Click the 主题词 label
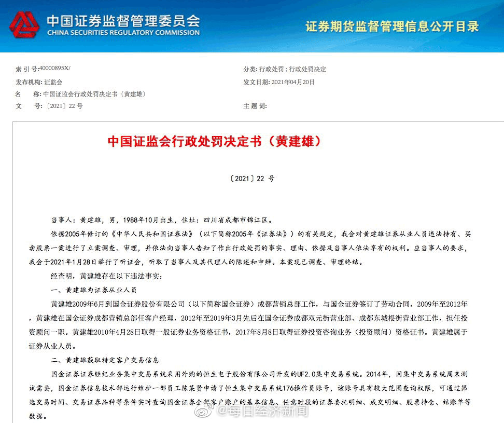Image resolution: width=504 pixels, height=423 pixels. 255,106
